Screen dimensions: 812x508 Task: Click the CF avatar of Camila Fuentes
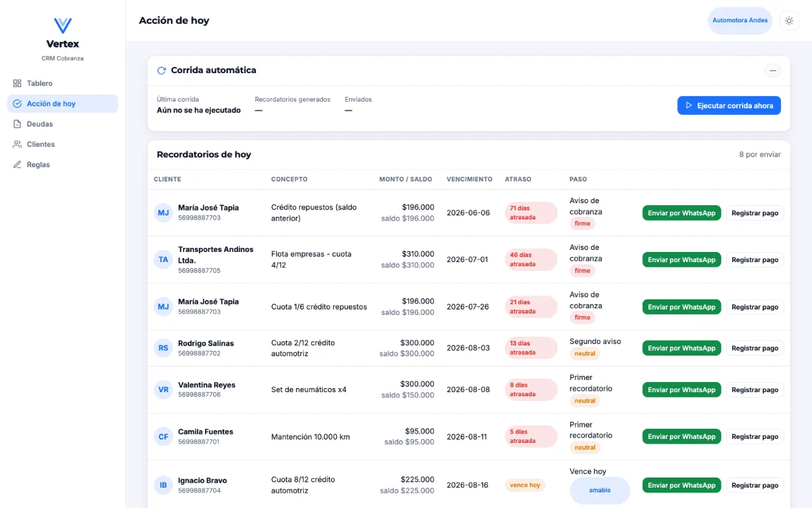(x=163, y=437)
